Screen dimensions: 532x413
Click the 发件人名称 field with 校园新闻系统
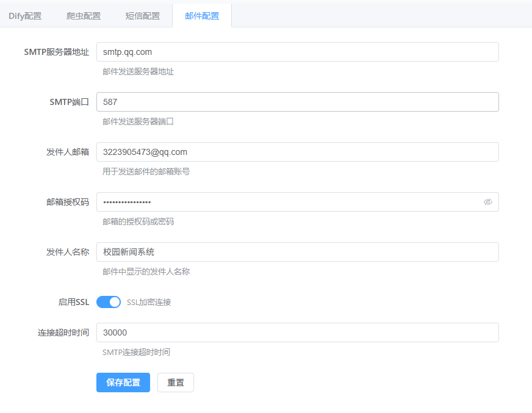click(x=297, y=252)
